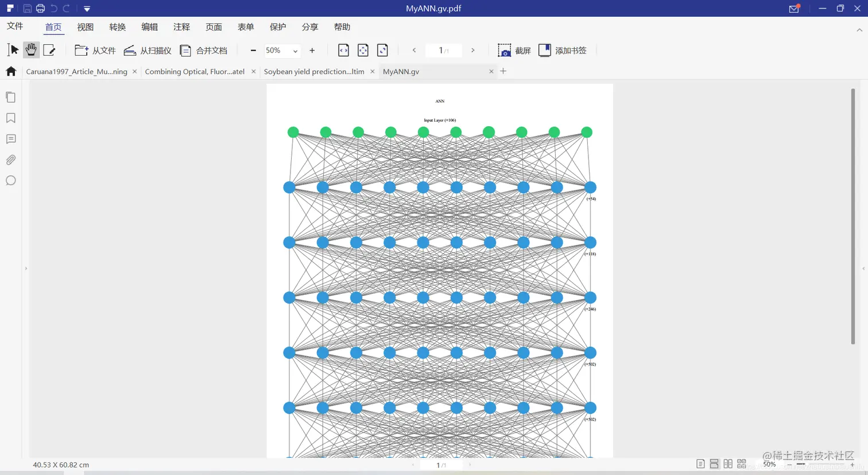868x475 pixels.
Task: Open the bookmarks sidebar panel
Action: (x=10, y=118)
